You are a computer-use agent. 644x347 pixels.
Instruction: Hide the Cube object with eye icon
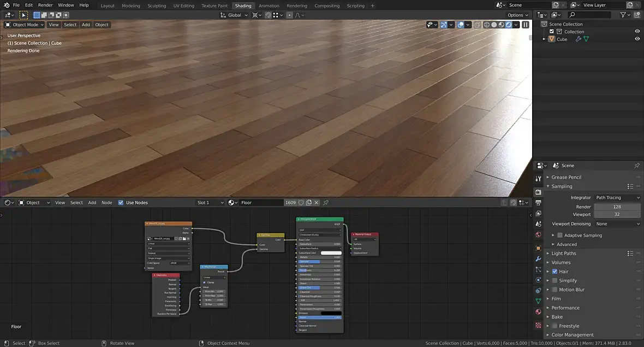pyautogui.click(x=637, y=39)
